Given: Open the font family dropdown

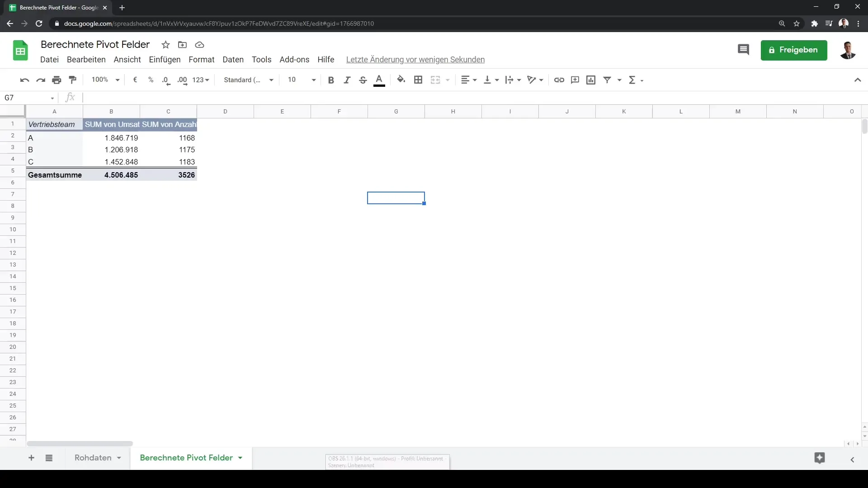Looking at the screenshot, I should point(247,79).
